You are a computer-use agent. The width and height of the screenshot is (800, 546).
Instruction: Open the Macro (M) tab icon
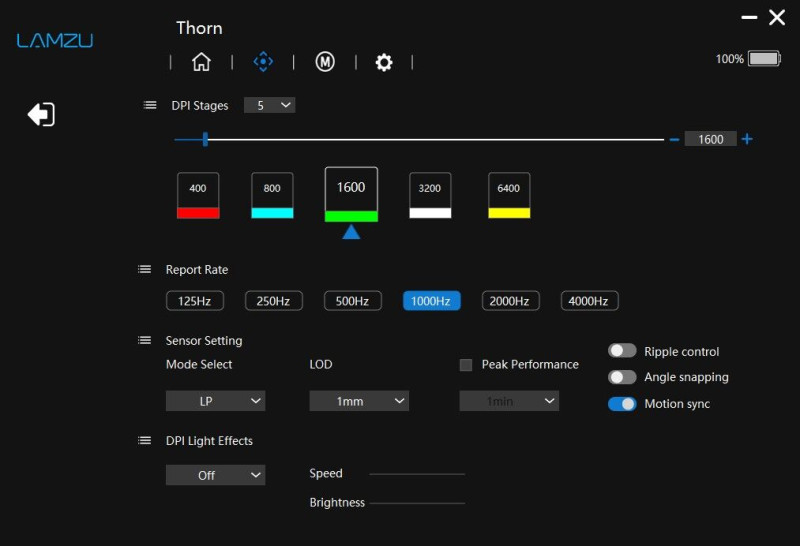coord(325,62)
